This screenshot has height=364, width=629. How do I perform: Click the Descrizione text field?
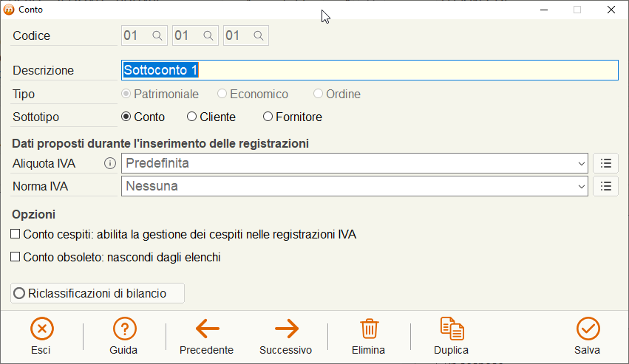370,70
